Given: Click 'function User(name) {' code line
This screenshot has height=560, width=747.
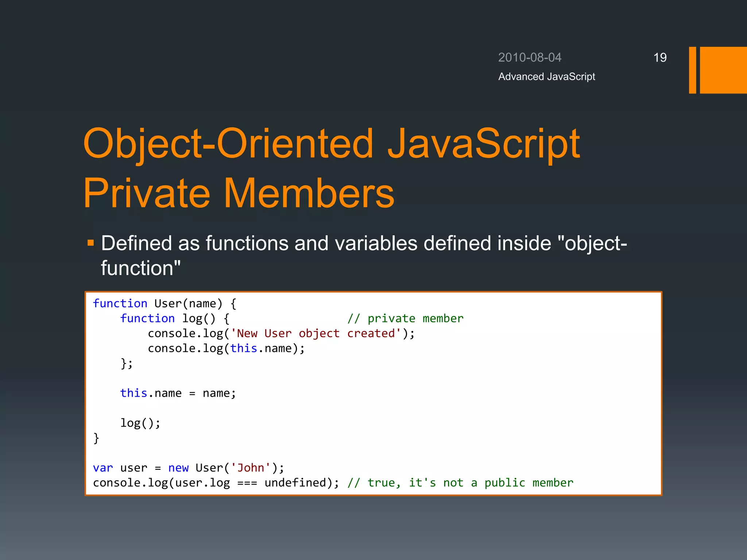Looking at the screenshot, I should 165,303.
